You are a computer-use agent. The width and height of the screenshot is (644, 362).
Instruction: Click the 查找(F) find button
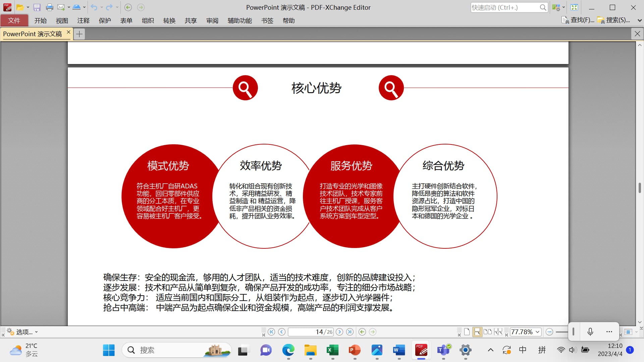(x=578, y=20)
